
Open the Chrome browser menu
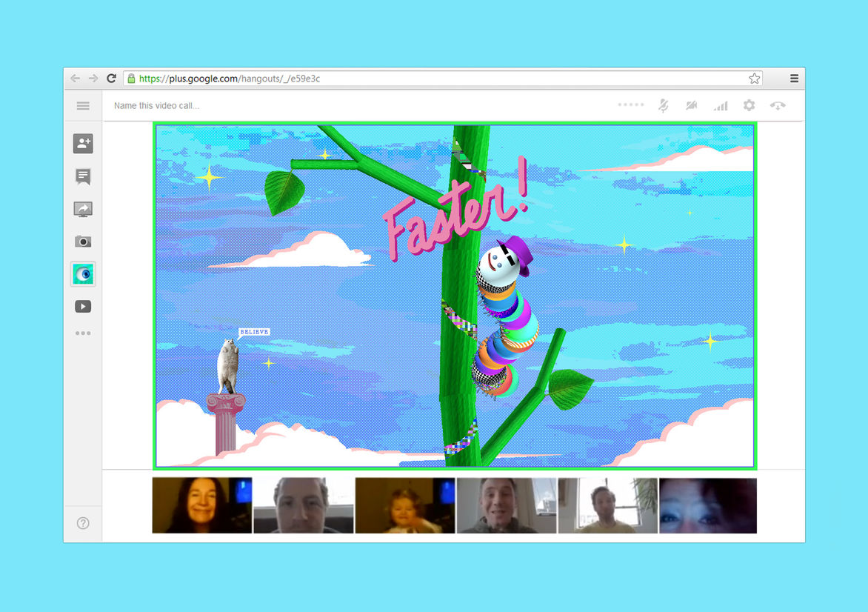coord(794,79)
